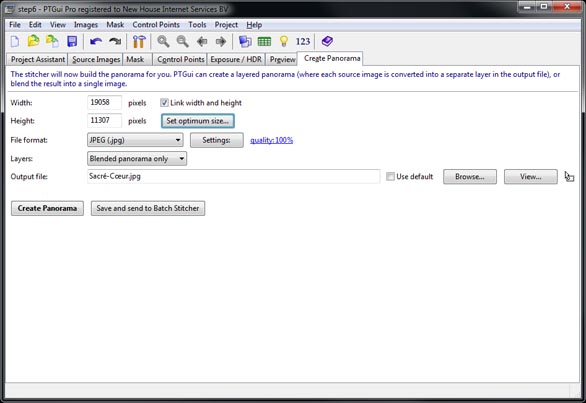Open the Numerical Transform 123 icon
This screenshot has width=586, height=403.
(303, 41)
